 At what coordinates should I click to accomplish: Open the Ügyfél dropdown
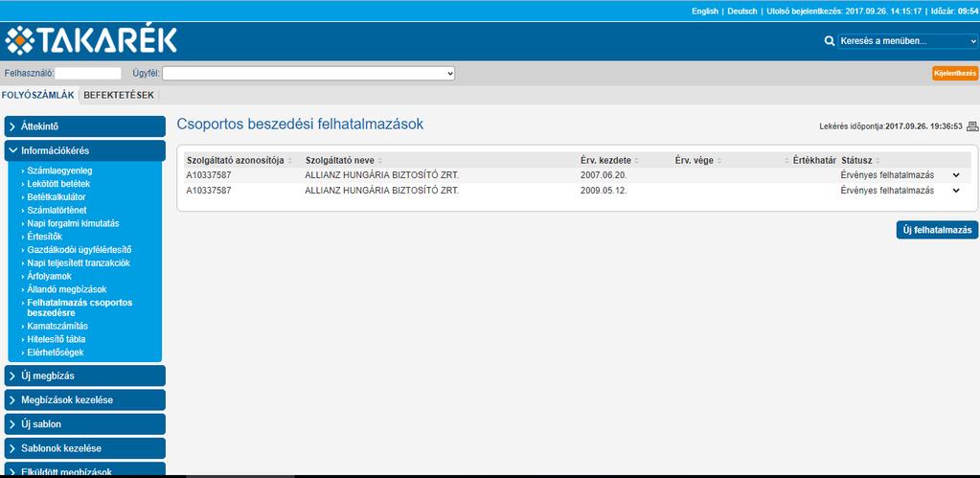308,73
